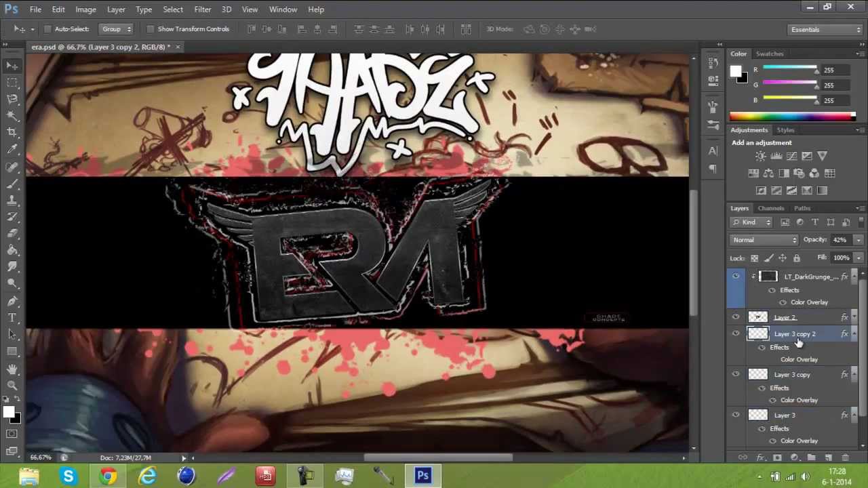Select the Rectangular Marquee tool
868x488 pixels.
12,82
